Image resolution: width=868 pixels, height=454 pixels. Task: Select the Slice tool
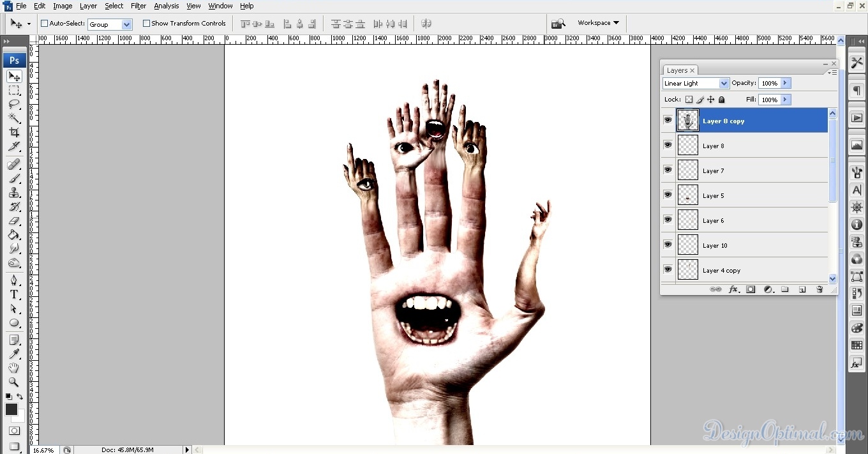[x=14, y=147]
